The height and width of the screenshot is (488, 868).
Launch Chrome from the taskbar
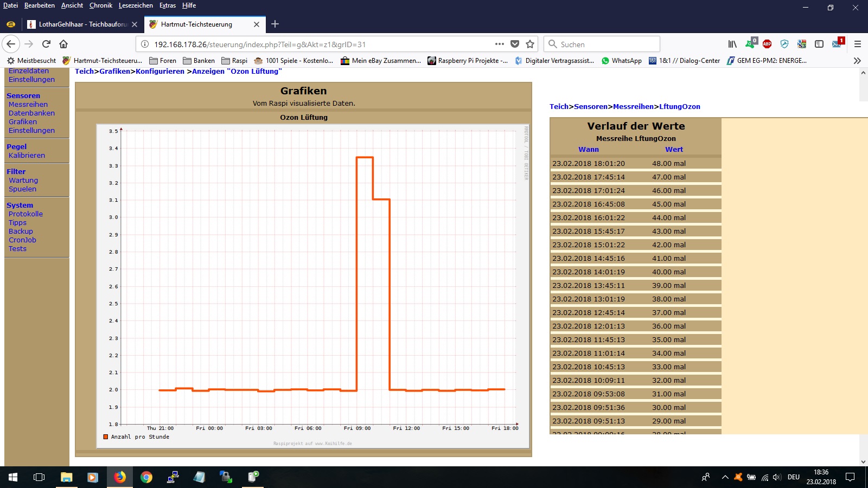(146, 477)
